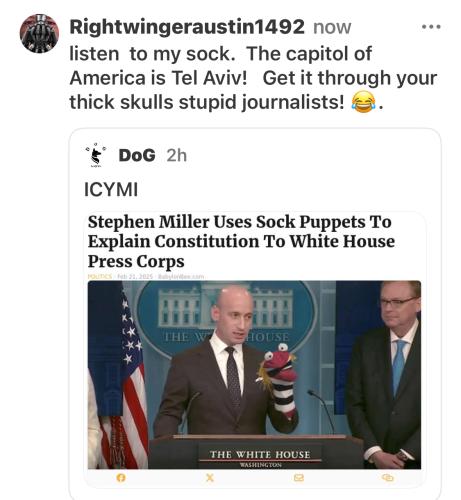Open the White House briefing photo
461x500 pixels.
pyautogui.click(x=254, y=375)
